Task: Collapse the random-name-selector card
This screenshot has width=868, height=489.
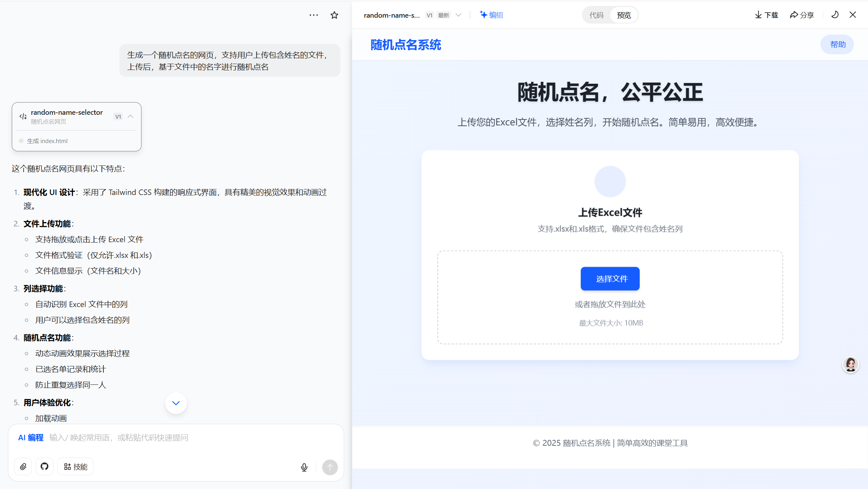Action: [x=130, y=116]
